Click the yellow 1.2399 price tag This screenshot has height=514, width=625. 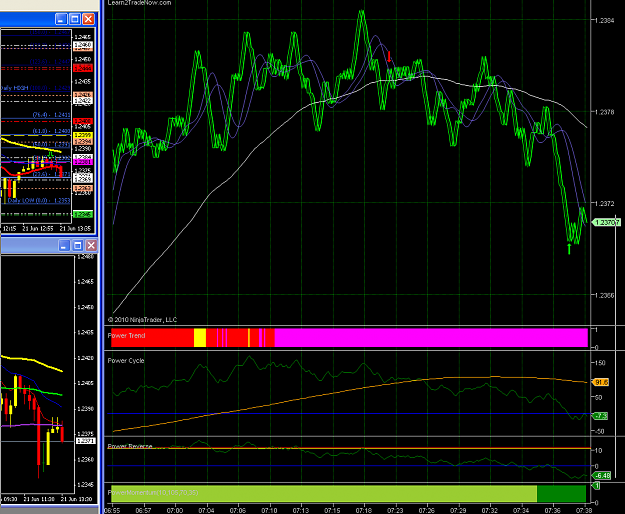pos(83,136)
